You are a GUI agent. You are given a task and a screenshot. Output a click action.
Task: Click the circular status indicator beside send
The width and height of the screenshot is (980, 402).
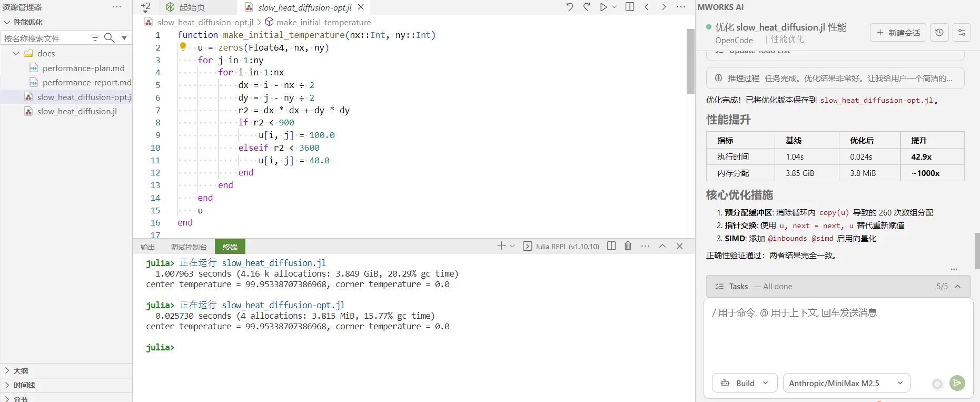click(x=937, y=384)
